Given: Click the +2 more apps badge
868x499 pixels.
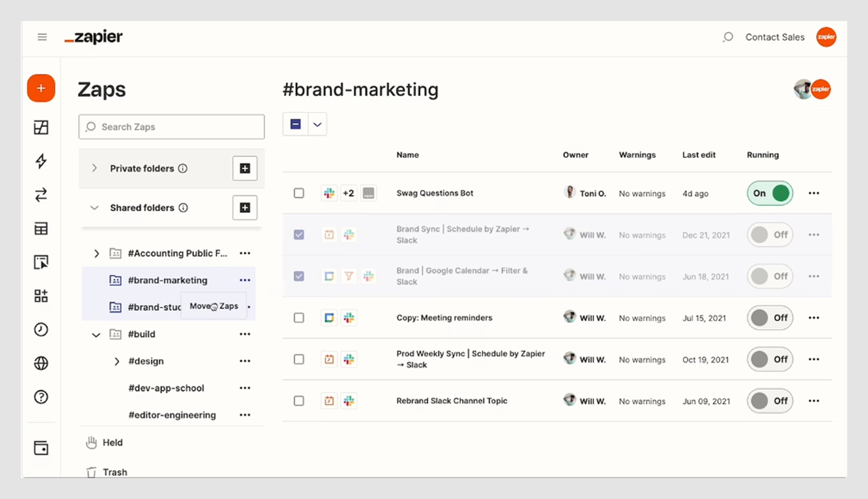Looking at the screenshot, I should coord(348,193).
